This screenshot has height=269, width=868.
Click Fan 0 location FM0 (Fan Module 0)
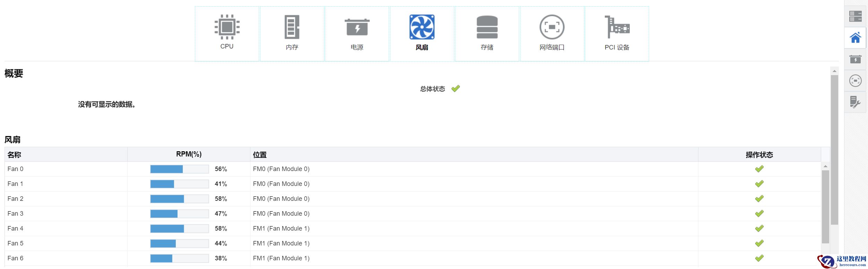(281, 169)
